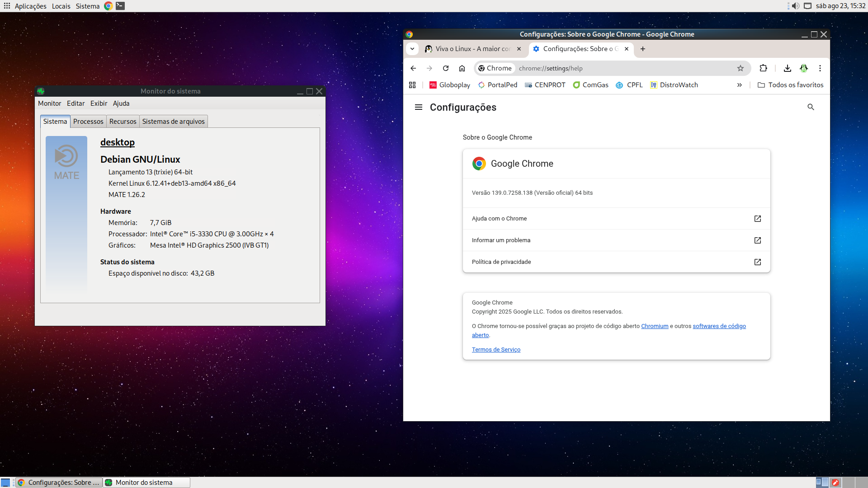Open the Globoplay bookmark
The height and width of the screenshot is (488, 868).
pos(450,85)
